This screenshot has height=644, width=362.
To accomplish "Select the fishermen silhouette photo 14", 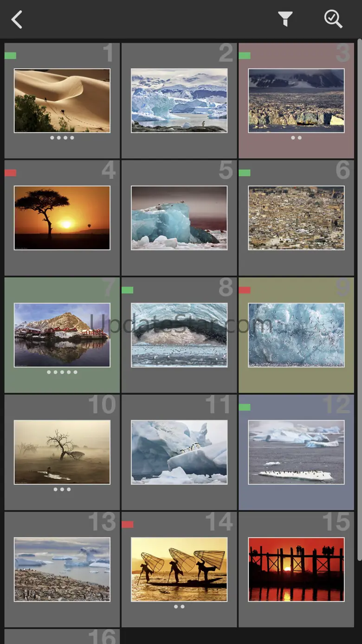I will pos(179,569).
